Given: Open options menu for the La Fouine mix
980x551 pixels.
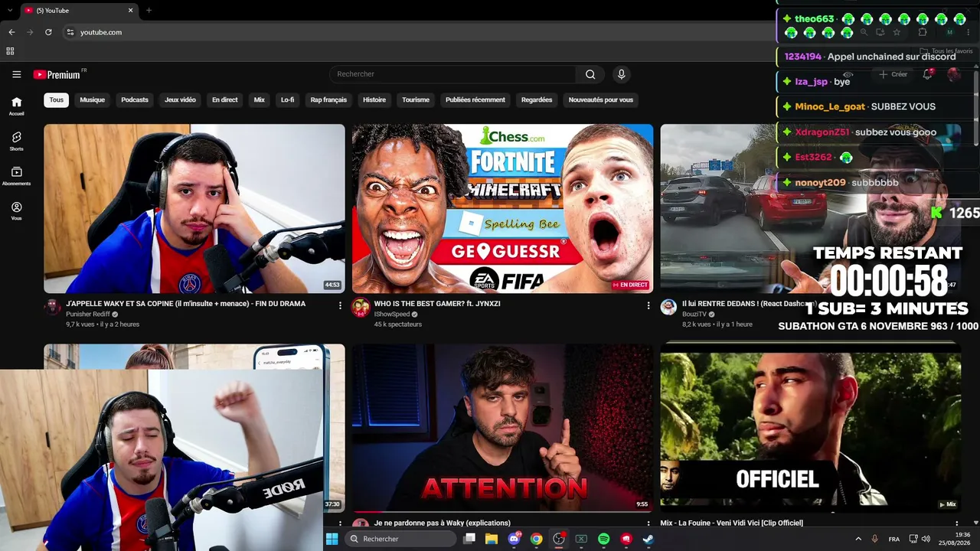Looking at the screenshot, I should (956, 523).
